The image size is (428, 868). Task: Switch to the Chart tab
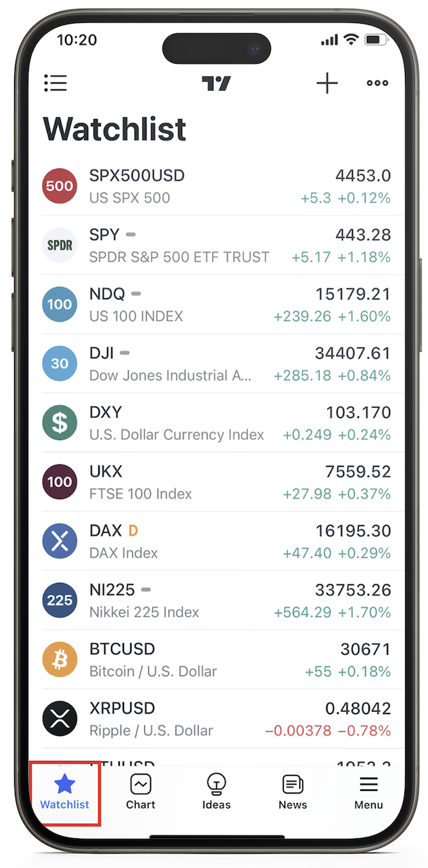[140, 792]
